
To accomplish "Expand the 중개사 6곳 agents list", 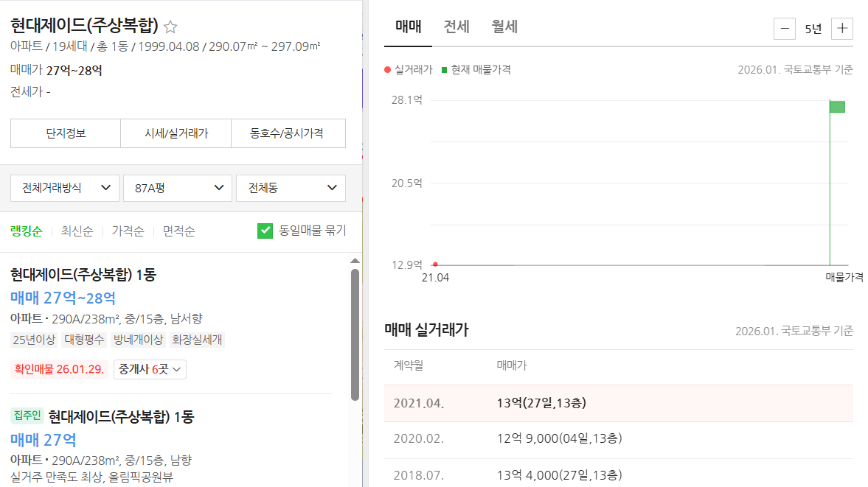I will [x=150, y=369].
